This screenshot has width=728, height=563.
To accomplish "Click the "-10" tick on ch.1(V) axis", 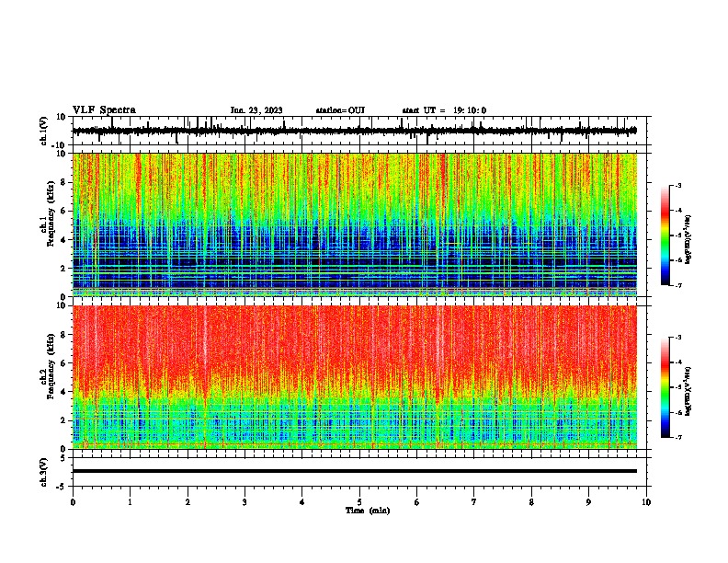I will 60,145.
